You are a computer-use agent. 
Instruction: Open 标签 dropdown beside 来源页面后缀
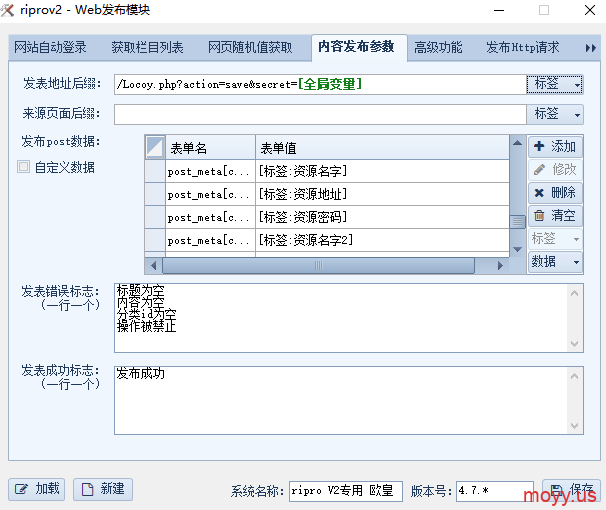pos(555,114)
